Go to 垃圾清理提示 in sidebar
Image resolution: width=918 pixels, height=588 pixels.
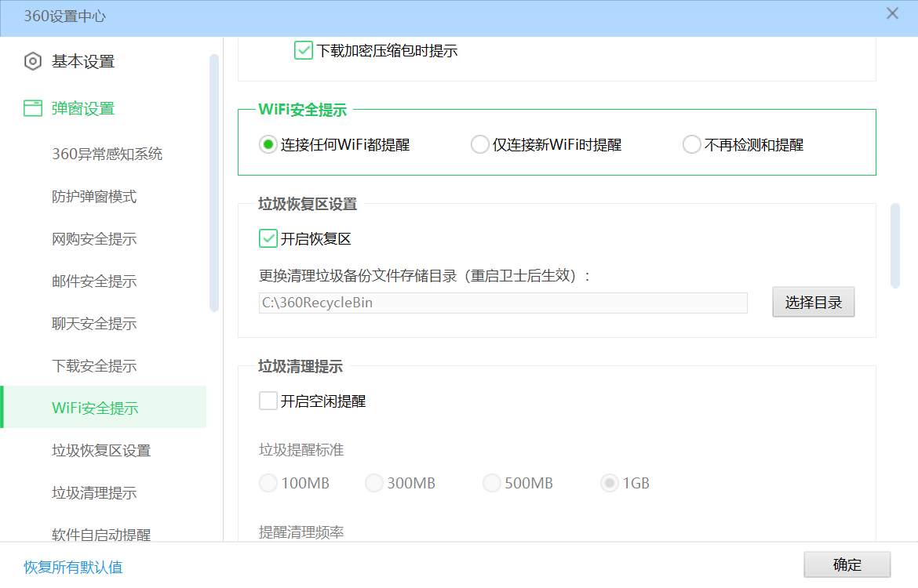[94, 492]
